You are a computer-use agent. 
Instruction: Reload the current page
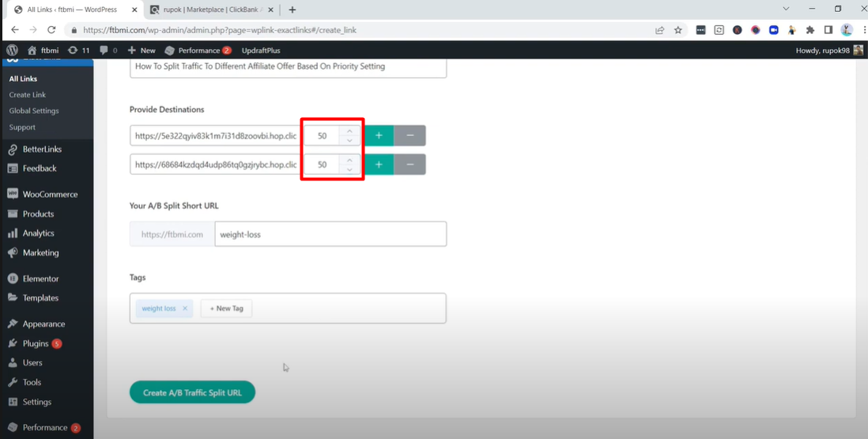pos(51,30)
